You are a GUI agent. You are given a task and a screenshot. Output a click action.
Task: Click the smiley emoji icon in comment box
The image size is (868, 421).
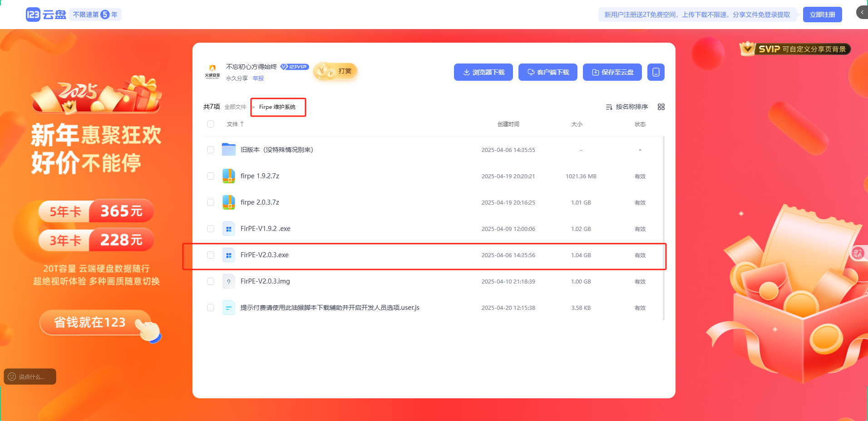click(12, 377)
